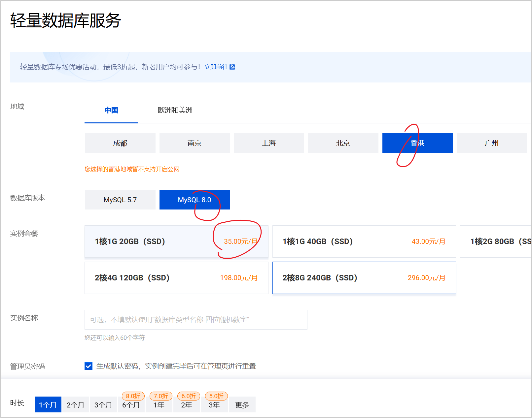Open the external link icon beside 立即前往
The height and width of the screenshot is (418, 532).
232,67
